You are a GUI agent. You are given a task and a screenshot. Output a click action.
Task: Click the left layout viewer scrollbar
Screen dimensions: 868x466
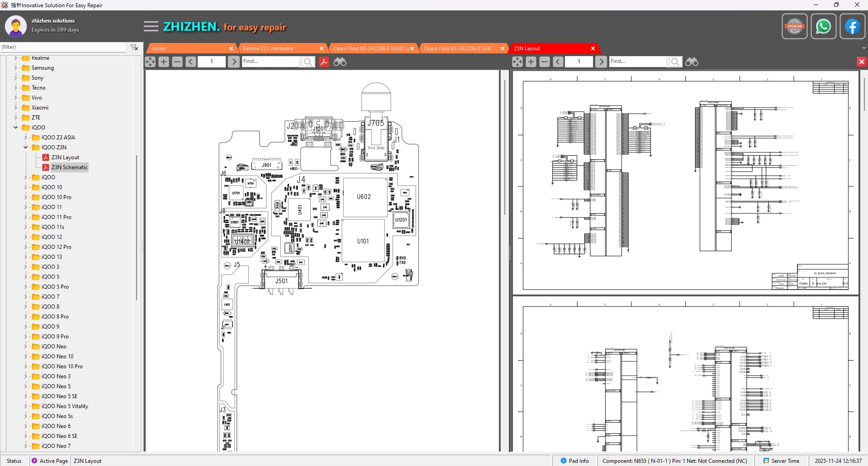505,148
